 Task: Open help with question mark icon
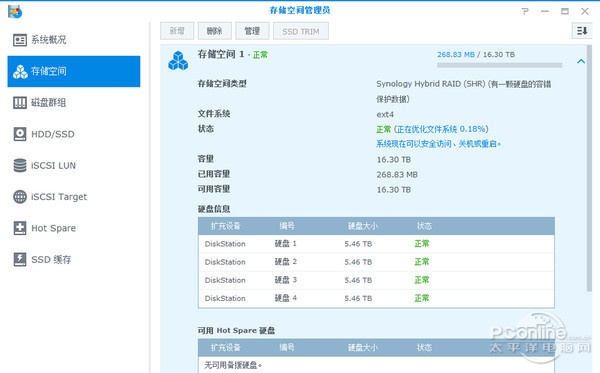[525, 11]
